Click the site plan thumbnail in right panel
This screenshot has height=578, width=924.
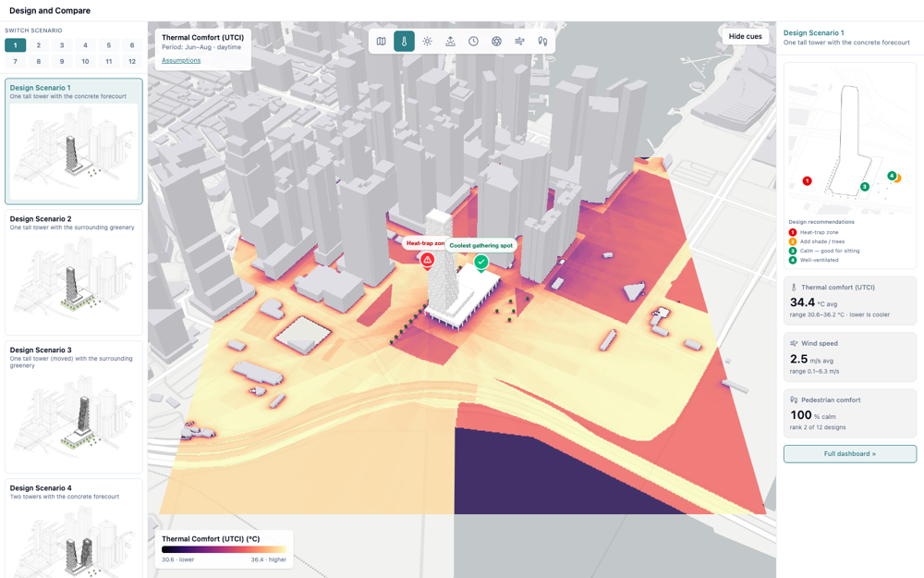850,140
